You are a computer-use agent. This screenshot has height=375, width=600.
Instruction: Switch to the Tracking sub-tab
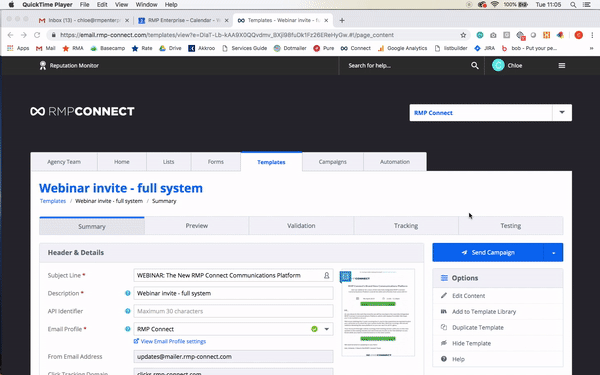tap(406, 226)
